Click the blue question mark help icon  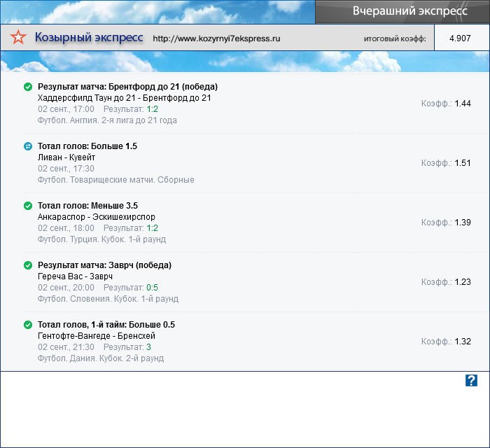pyautogui.click(x=471, y=381)
